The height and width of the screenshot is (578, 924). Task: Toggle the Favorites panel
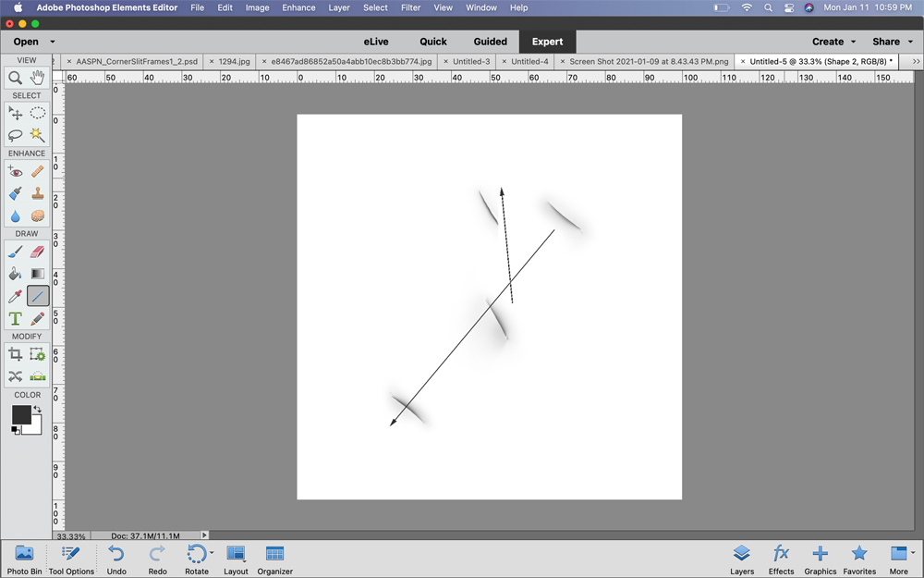tap(859, 560)
